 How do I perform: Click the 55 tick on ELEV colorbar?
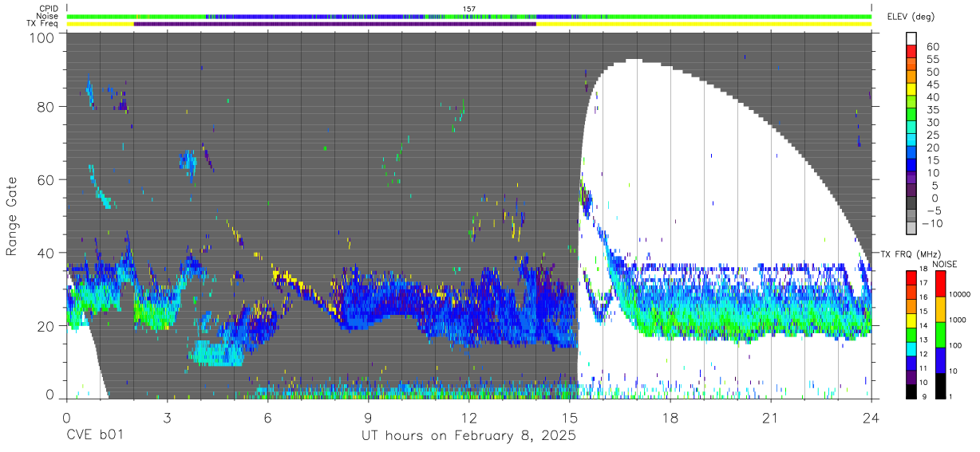click(931, 60)
